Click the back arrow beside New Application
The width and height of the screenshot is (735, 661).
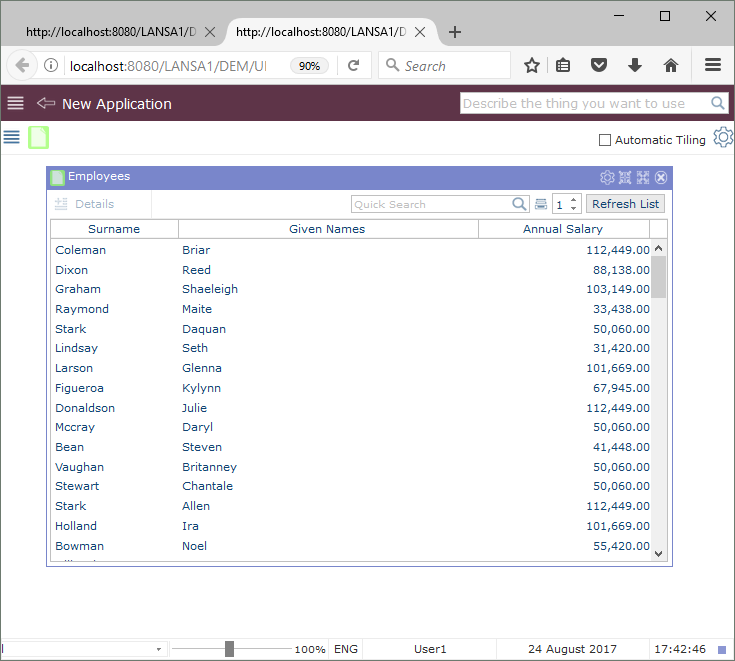(46, 103)
